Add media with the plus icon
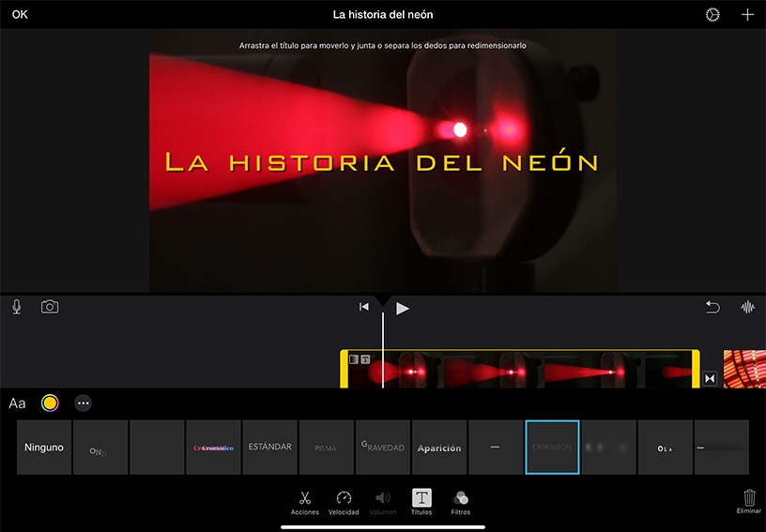 (x=747, y=15)
